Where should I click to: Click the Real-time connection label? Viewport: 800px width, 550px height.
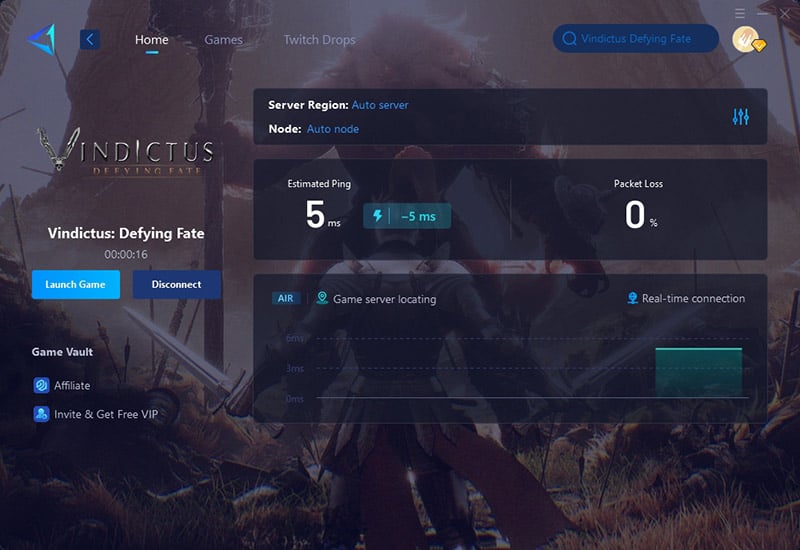click(x=693, y=298)
